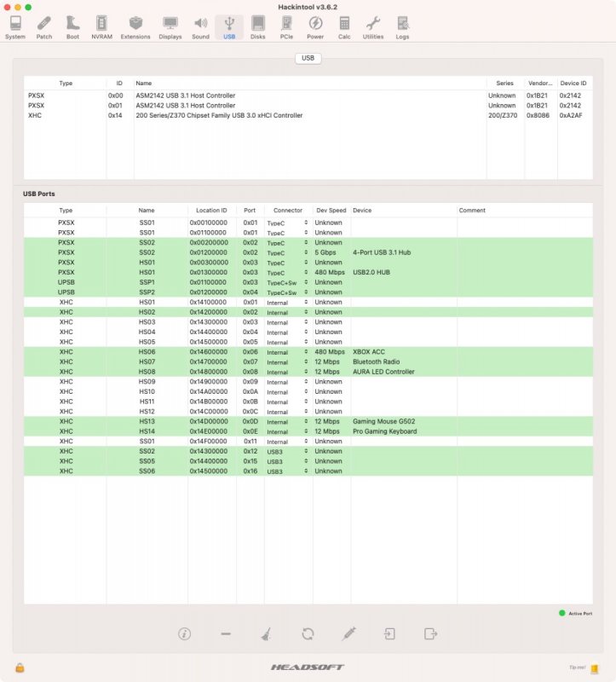Viewport: 616px width, 682px height.
Task: Click the Tip me donation icon
Action: coord(594,668)
